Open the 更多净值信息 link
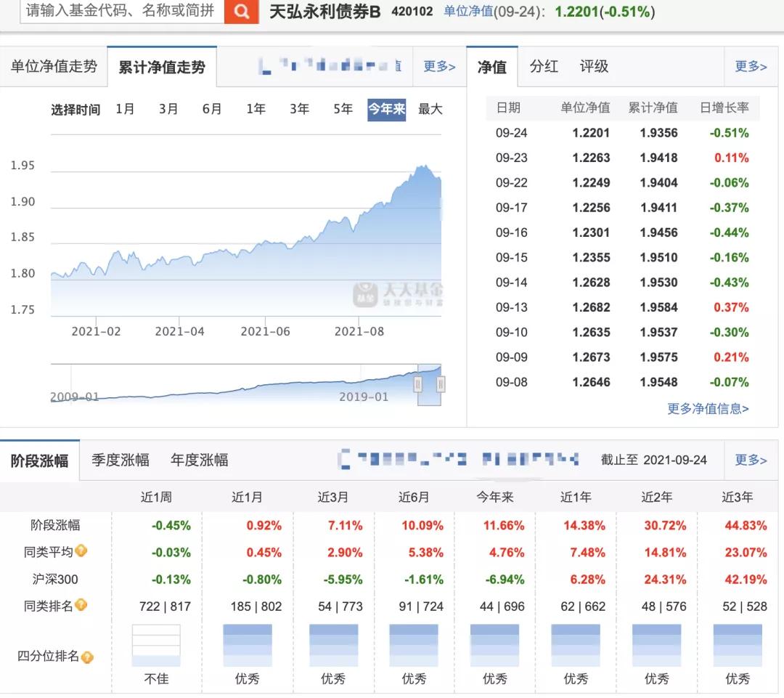The image size is (784, 698). point(708,409)
